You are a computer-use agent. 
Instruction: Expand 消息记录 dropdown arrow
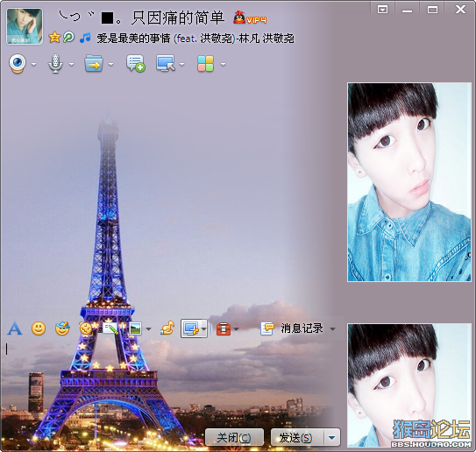tap(333, 329)
